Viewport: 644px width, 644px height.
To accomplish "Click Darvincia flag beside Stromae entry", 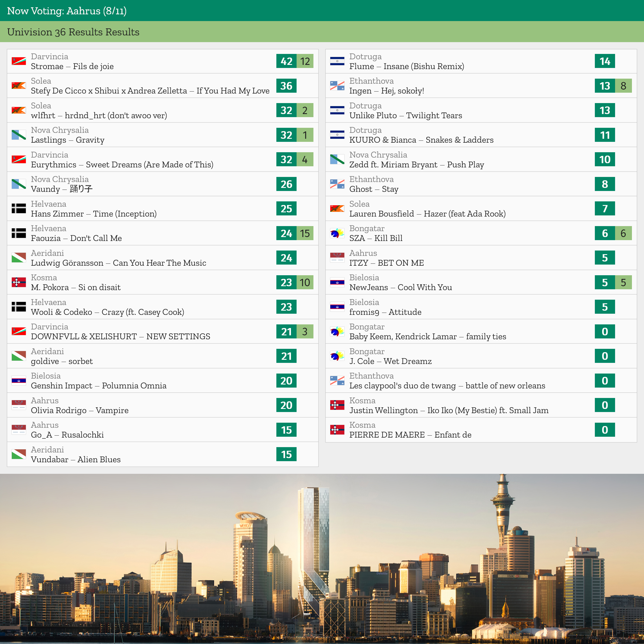I will 19,61.
